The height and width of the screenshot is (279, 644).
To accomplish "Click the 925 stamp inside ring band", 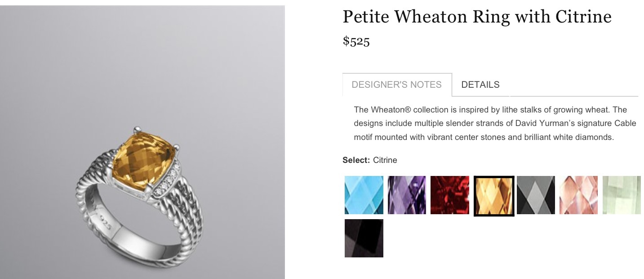I will [106, 223].
